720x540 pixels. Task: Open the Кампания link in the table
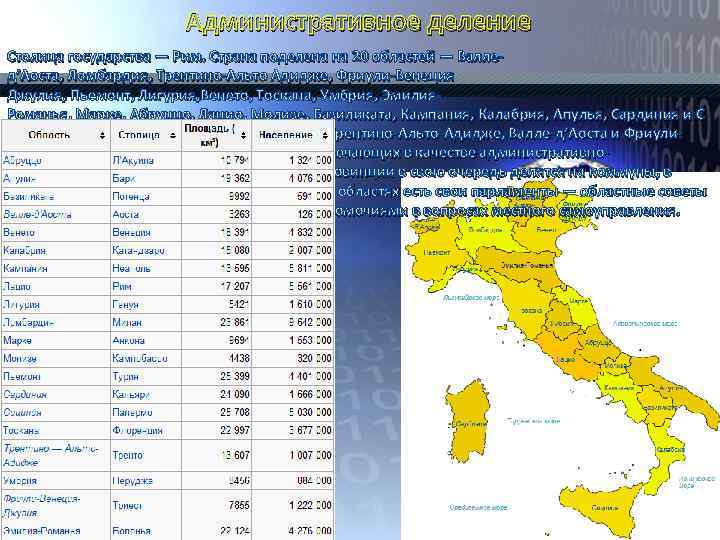tap(25, 268)
